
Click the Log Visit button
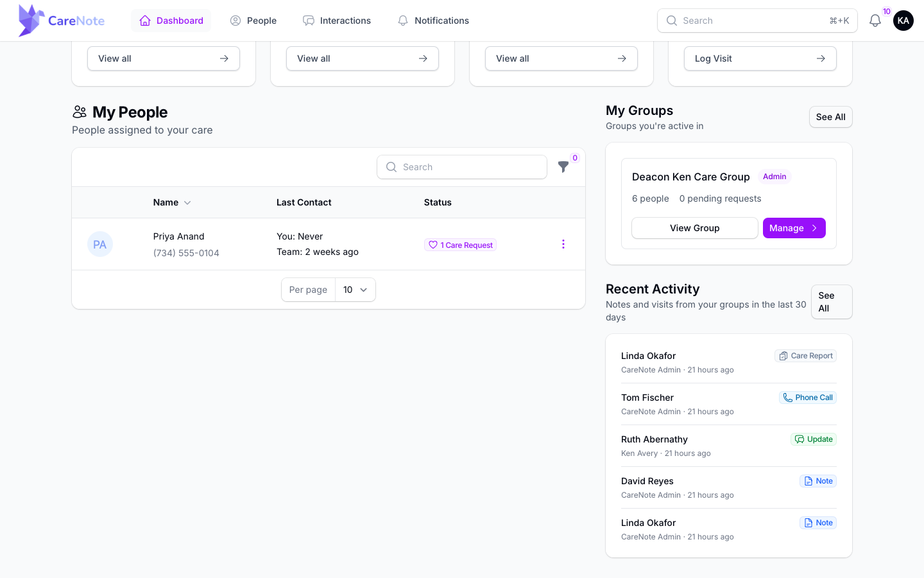[x=760, y=58]
